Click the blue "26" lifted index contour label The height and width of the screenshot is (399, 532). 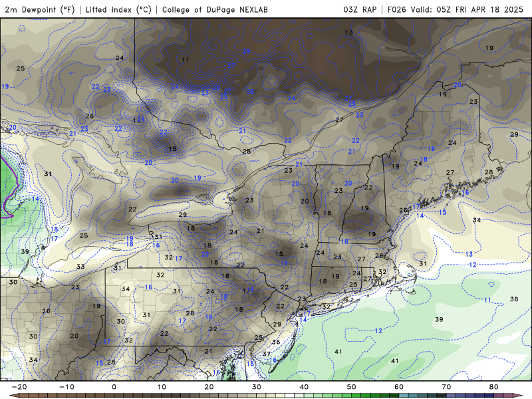[x=250, y=92]
